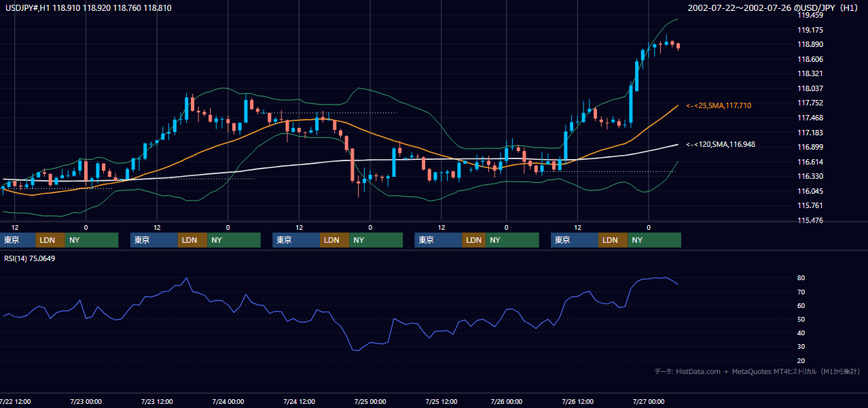Select the NY session box for July 23
The image size is (868, 408).
tap(234, 240)
